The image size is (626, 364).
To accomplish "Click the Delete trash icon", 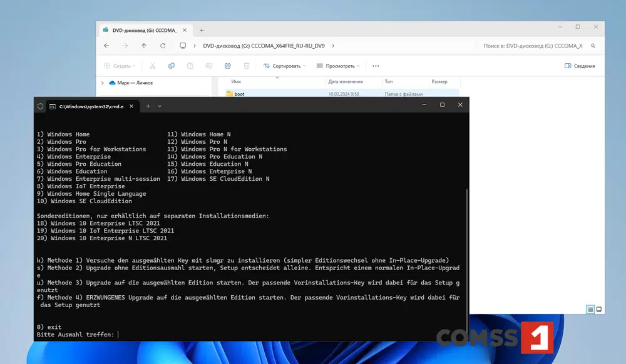I will tap(247, 66).
